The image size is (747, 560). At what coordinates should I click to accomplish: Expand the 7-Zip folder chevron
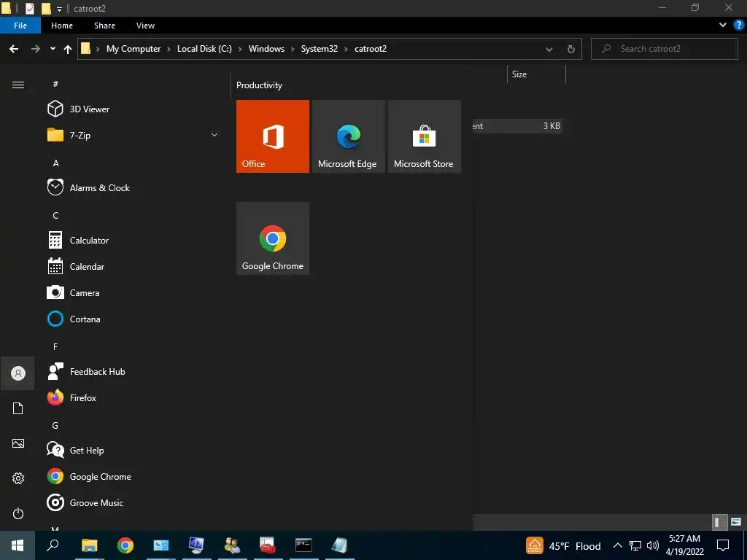214,135
